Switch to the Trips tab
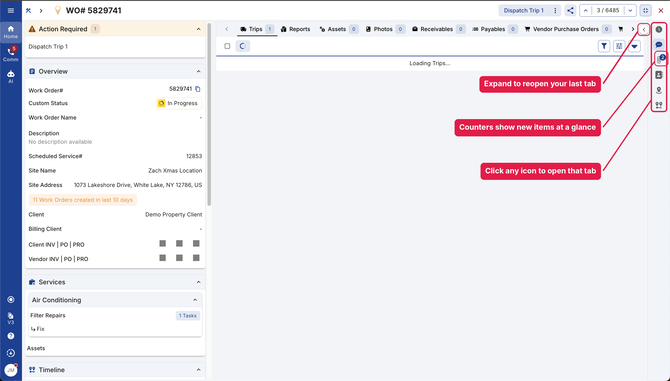The width and height of the screenshot is (670, 381). click(256, 29)
